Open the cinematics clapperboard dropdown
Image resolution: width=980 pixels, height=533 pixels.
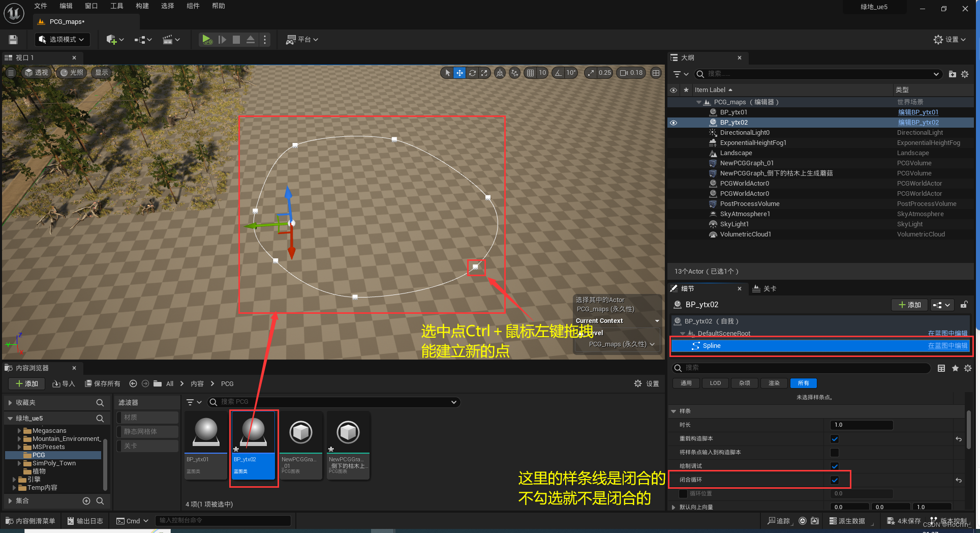pos(171,40)
